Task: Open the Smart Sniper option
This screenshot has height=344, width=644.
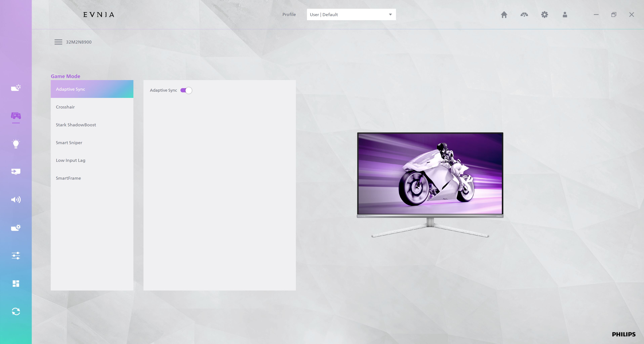Action: (x=69, y=143)
